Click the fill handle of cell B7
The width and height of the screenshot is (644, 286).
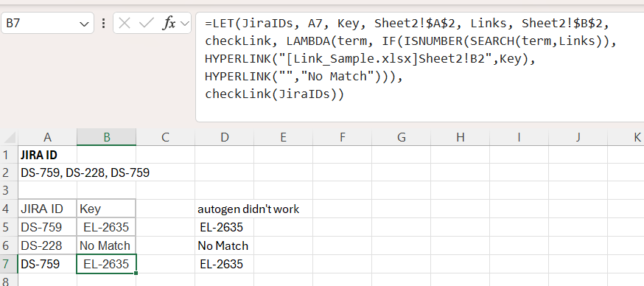coord(136,273)
